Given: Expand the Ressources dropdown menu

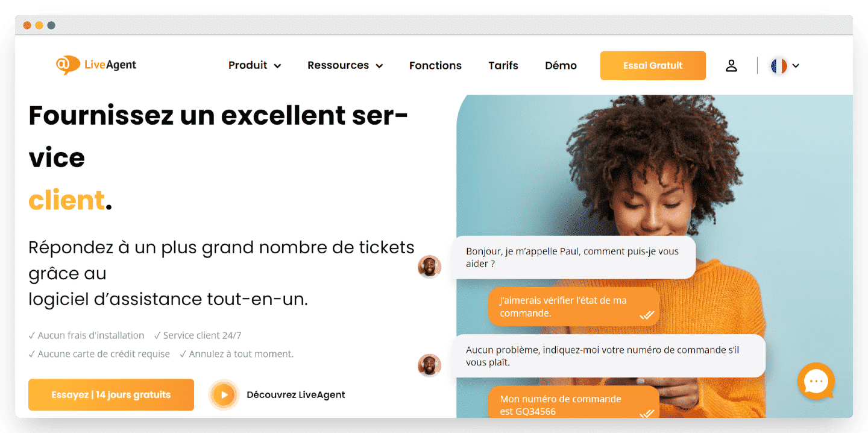Looking at the screenshot, I should (345, 66).
